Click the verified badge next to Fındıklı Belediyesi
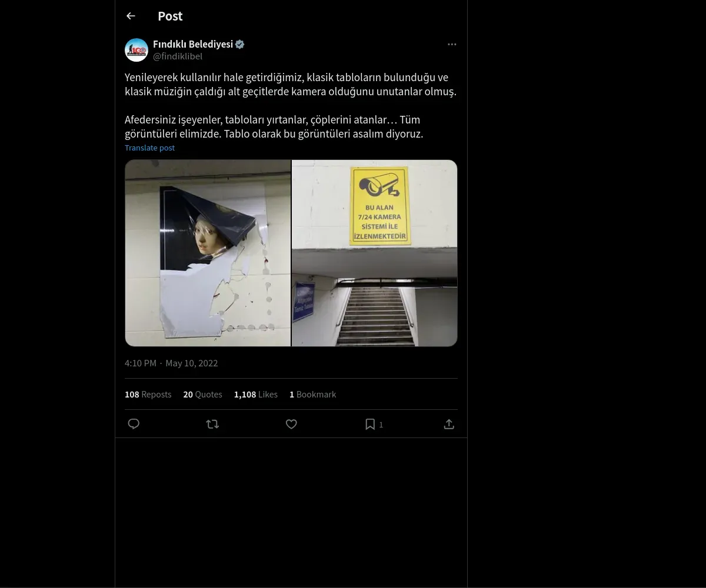Viewport: 706px width, 588px height. pyautogui.click(x=240, y=44)
